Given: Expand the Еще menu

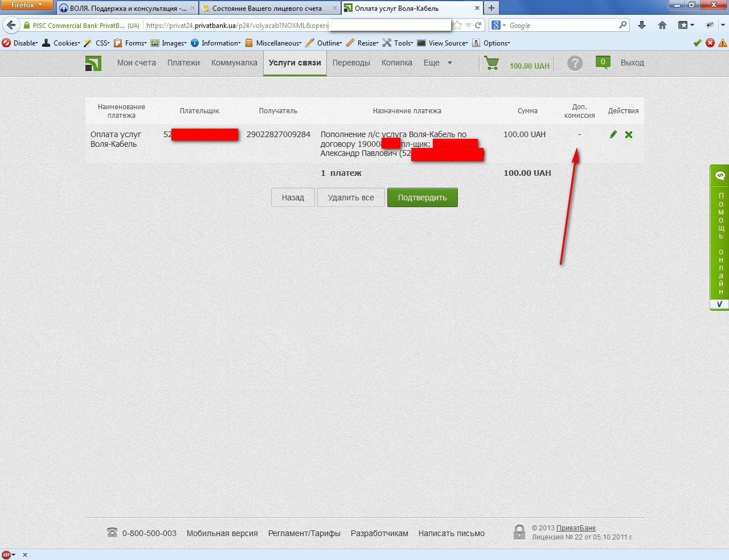Looking at the screenshot, I should 438,63.
